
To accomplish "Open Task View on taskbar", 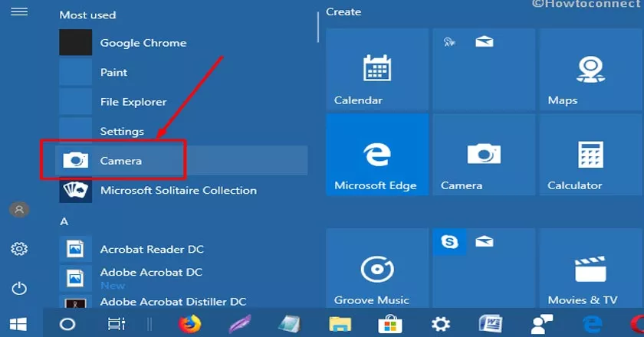I will (117, 324).
